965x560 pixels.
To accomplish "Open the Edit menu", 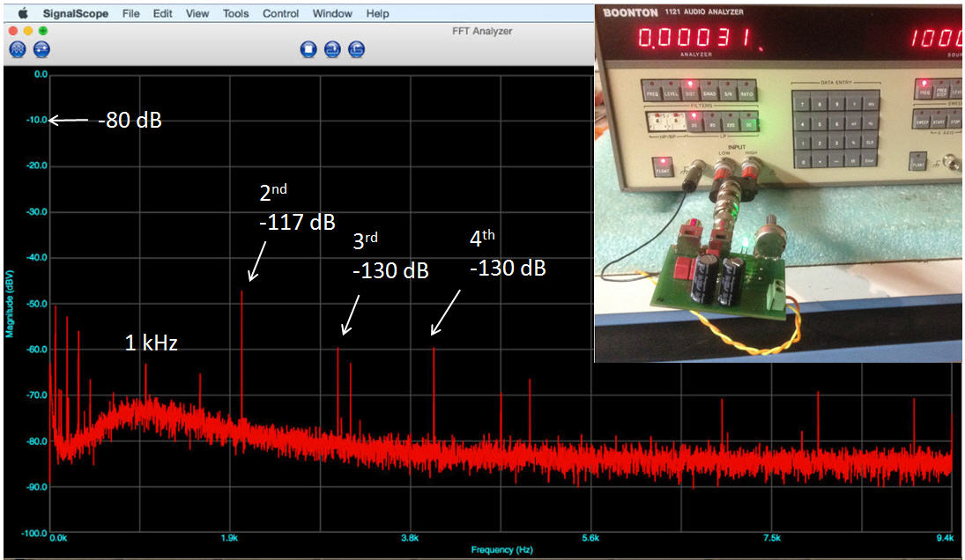I will click(x=162, y=13).
